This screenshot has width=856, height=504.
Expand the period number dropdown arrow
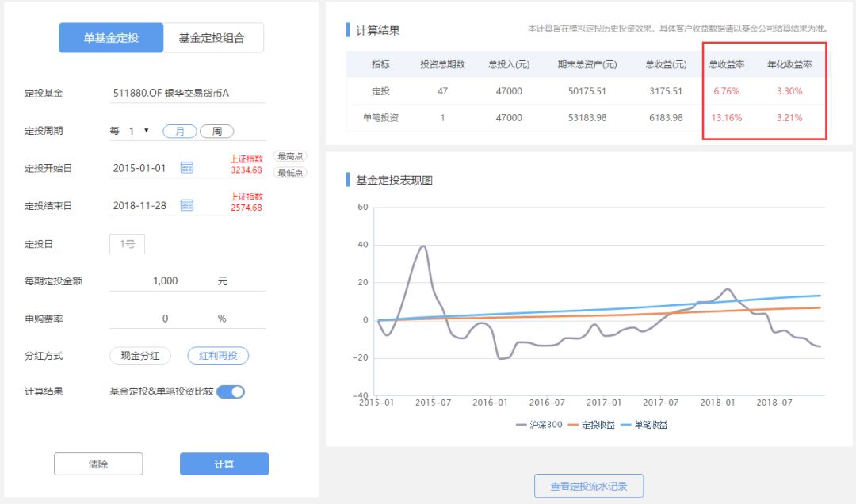(x=147, y=131)
